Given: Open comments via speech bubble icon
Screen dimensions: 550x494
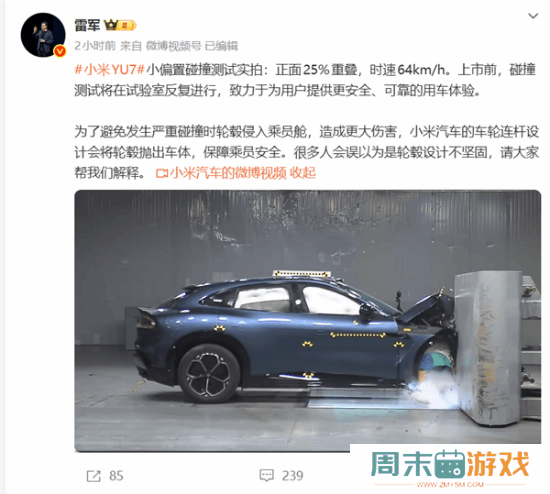Looking at the screenshot, I should point(267,476).
